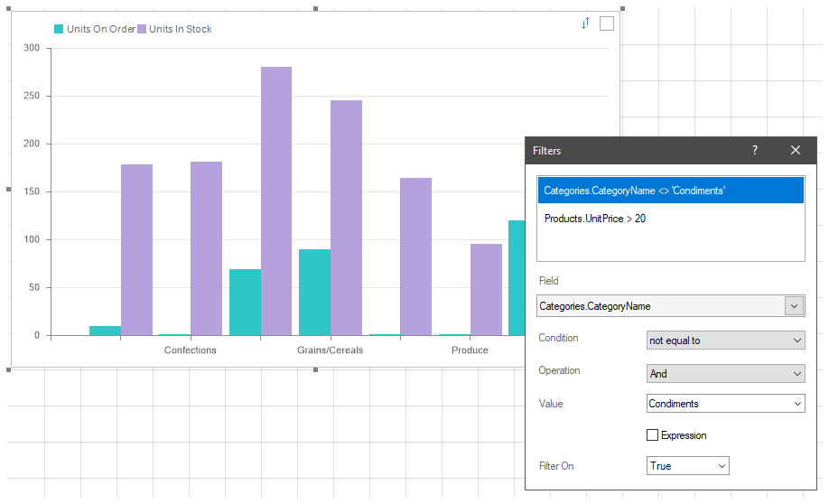Screen dimensions: 829x504
Task: Click the square box icon in chart corner
Action: [x=607, y=23]
